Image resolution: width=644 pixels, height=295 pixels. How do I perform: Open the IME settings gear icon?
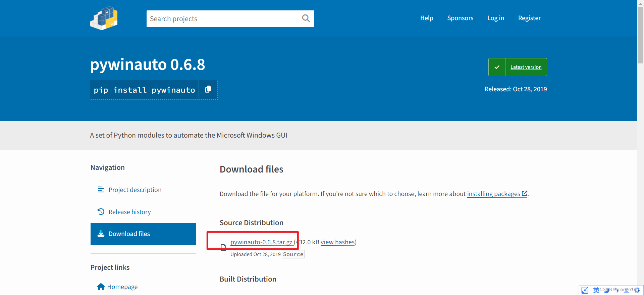(637, 290)
